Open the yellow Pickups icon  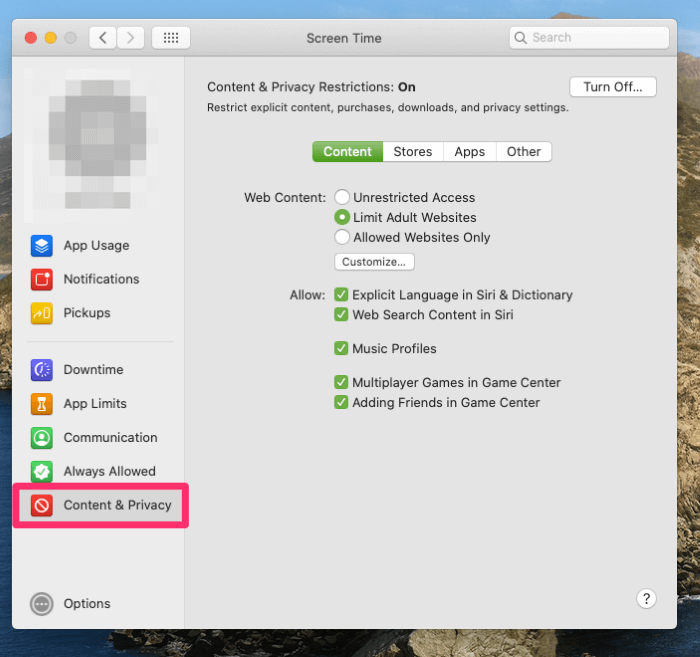coord(42,313)
